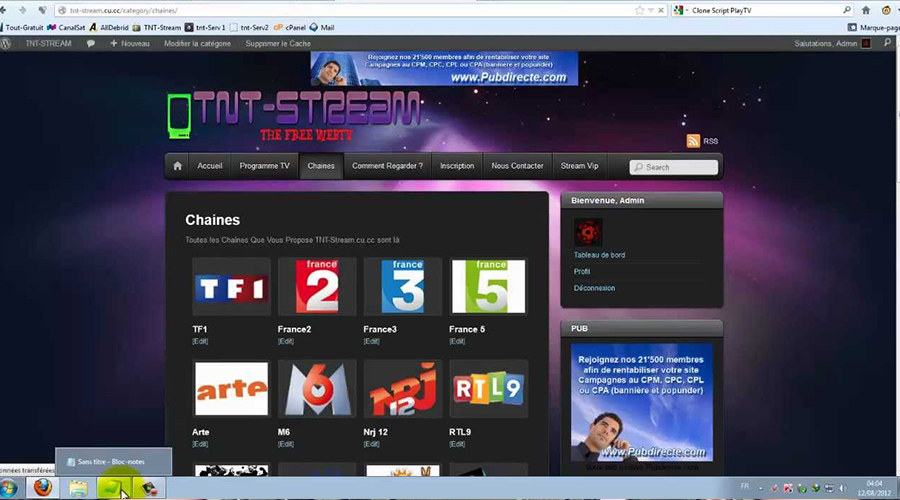Viewport: 900px width, 500px height.
Task: Click Edit link under France 5
Action: [x=457, y=342]
